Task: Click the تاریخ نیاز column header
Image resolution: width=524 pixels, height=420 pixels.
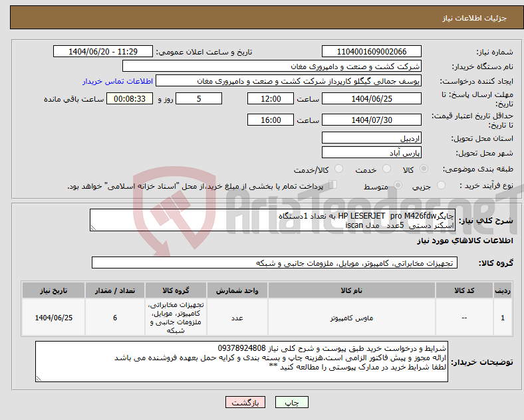Action: pos(53,290)
